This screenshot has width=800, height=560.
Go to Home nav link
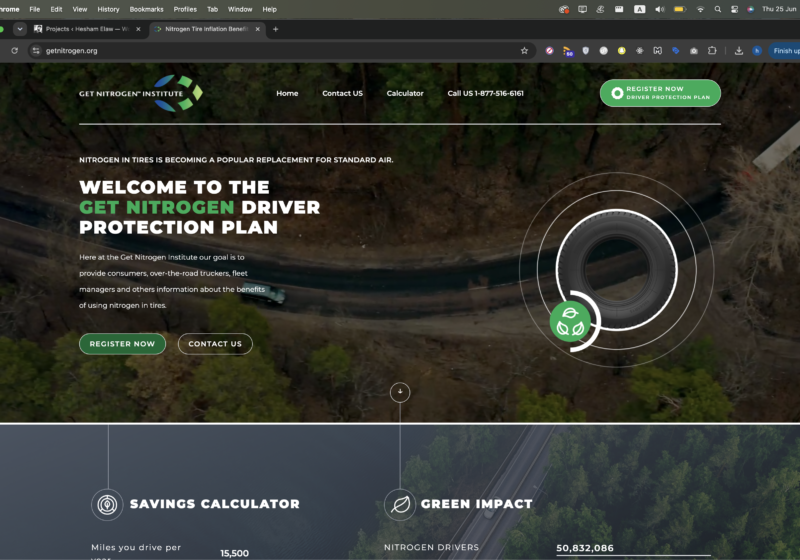[287, 93]
